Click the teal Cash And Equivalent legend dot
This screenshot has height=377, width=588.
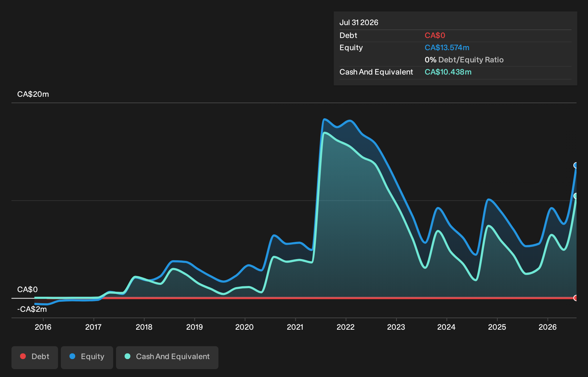pos(127,356)
